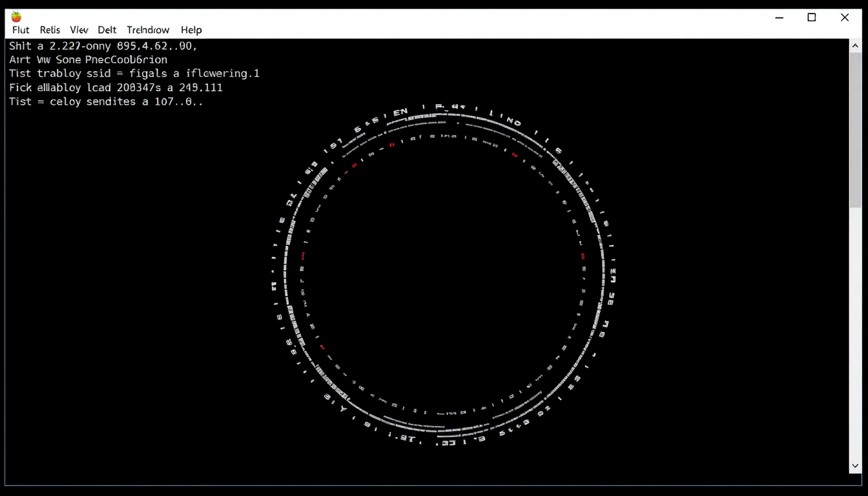The width and height of the screenshot is (868, 496).
Task: Open the Help menu
Action: tap(191, 30)
